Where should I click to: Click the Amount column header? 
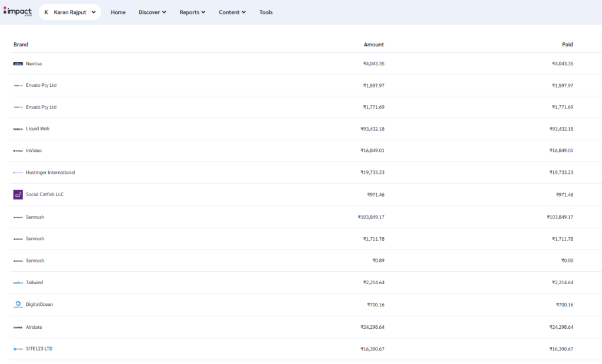pyautogui.click(x=373, y=45)
